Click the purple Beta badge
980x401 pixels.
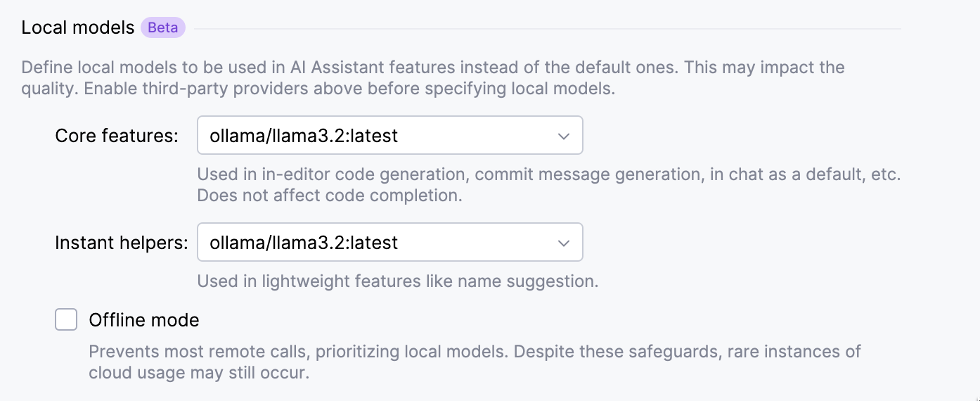click(162, 28)
